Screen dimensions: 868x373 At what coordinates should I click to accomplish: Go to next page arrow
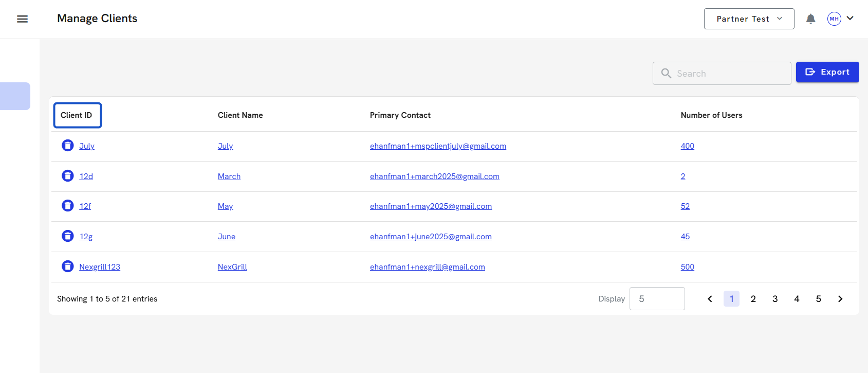click(x=840, y=299)
